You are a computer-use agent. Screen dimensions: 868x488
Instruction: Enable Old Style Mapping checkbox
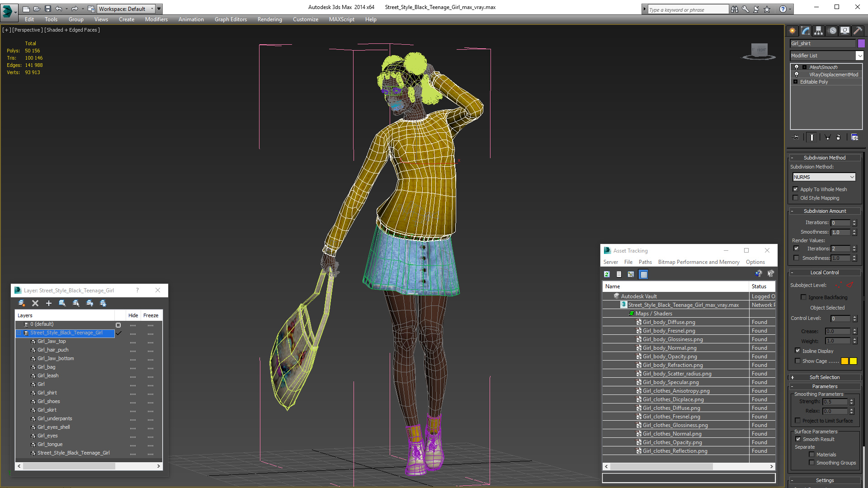coord(795,198)
